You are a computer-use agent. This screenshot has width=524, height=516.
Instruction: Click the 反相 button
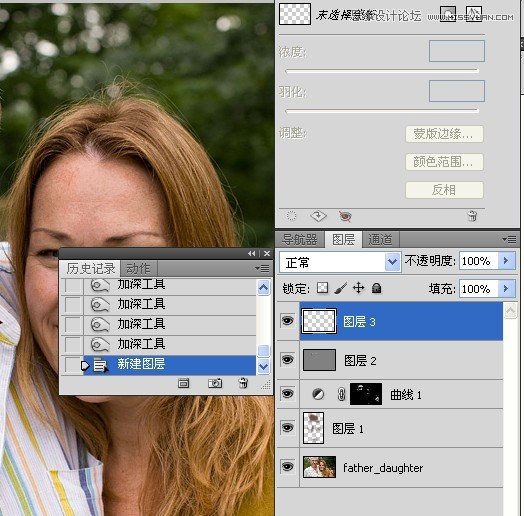click(x=444, y=190)
